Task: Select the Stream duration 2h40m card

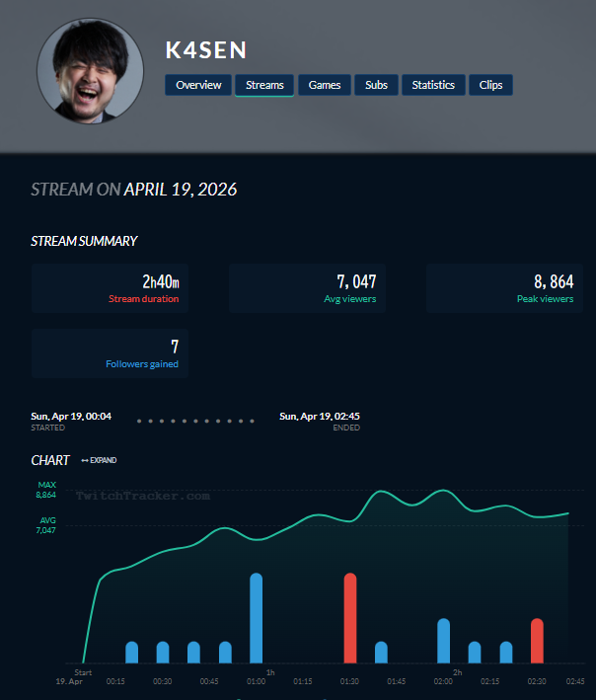Action: (110, 288)
